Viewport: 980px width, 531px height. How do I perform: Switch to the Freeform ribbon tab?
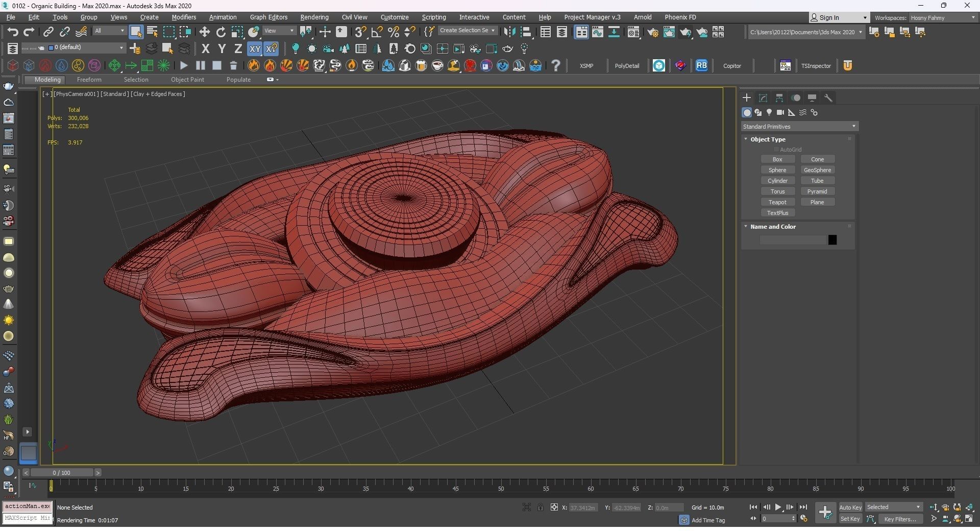[x=89, y=80]
